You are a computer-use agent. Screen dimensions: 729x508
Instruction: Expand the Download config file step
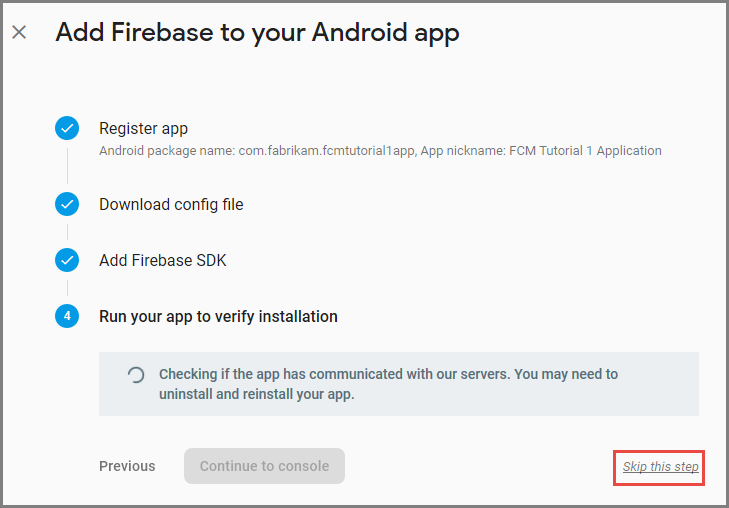[x=171, y=204]
